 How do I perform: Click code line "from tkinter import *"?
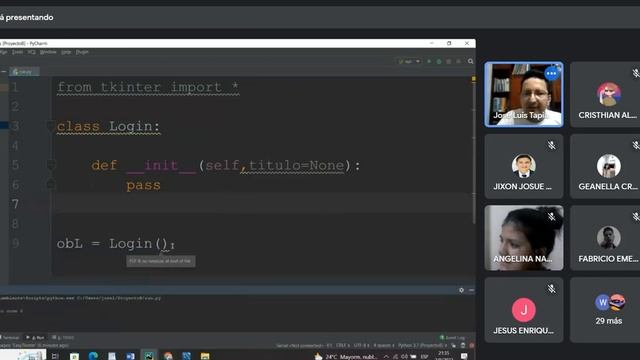tap(148, 87)
